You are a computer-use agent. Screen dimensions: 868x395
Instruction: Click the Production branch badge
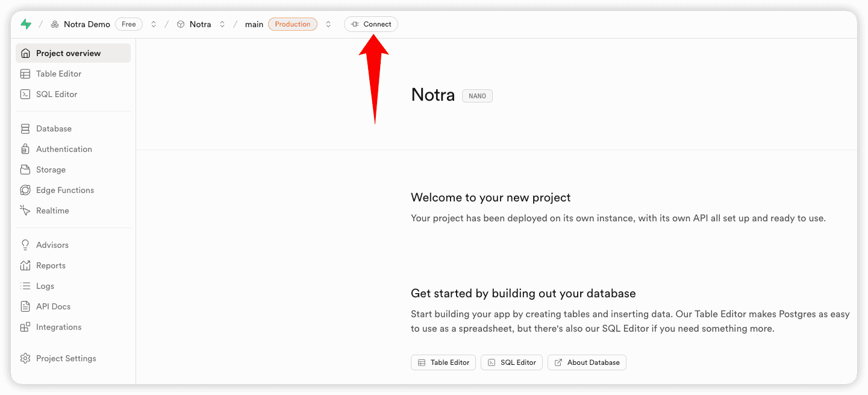(x=293, y=25)
